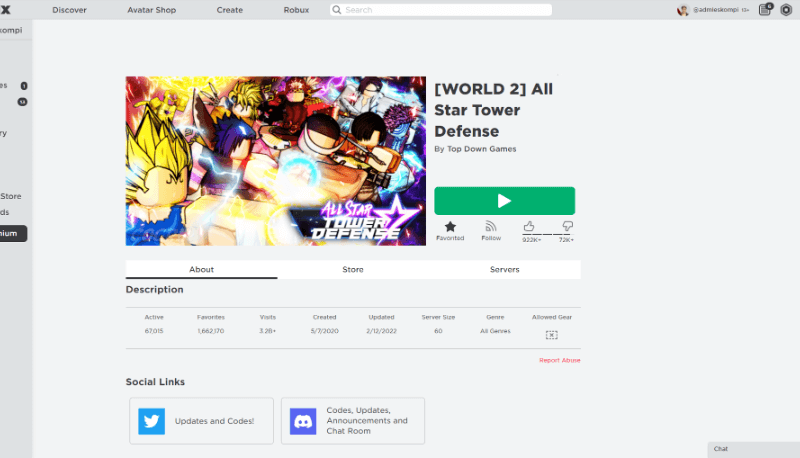Viewport: 800px width, 458px height.
Task: Click the Premium button in the sidebar
Action: (13, 234)
